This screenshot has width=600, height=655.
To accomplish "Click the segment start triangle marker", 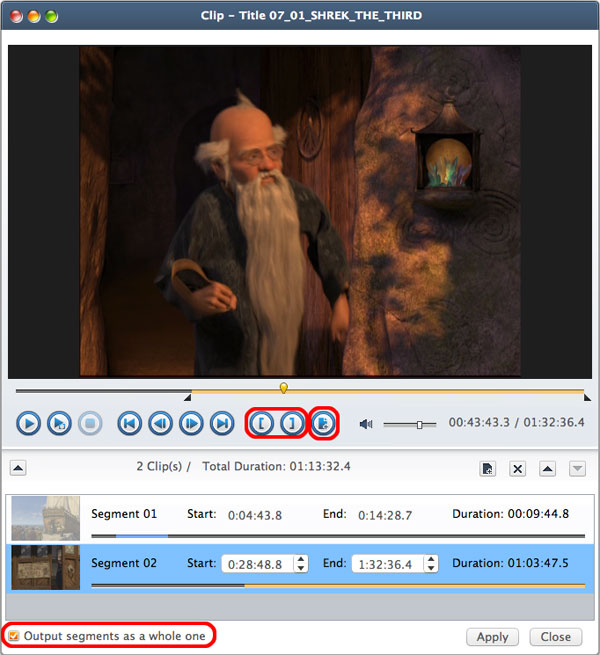I will (188, 398).
